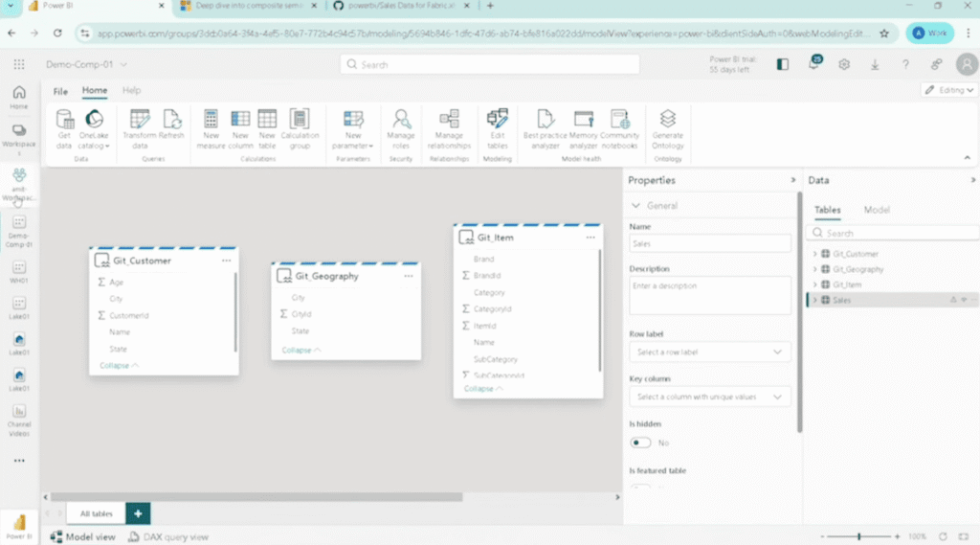The width and height of the screenshot is (980, 545).
Task: Open Settings gear
Action: coord(844,64)
